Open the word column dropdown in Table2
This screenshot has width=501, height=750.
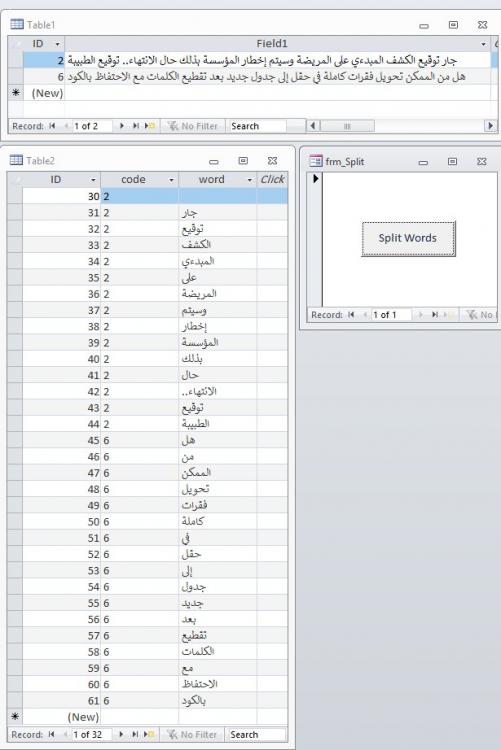249,180
